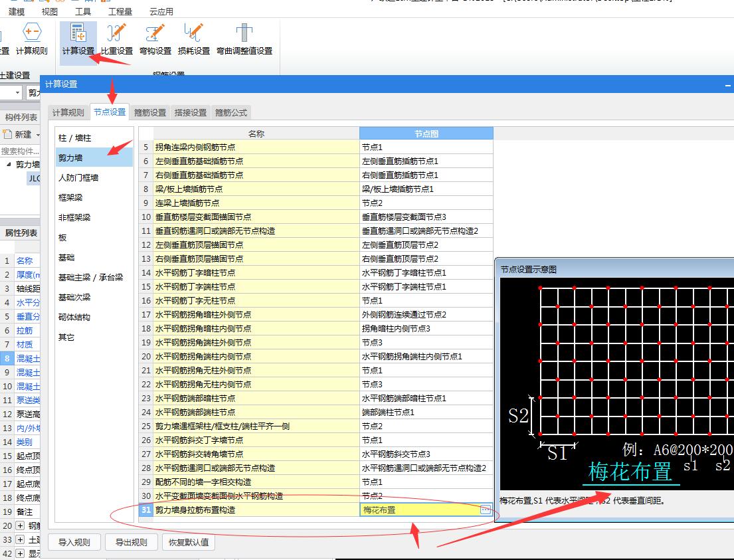Click 导入规则 button
This screenshot has height=560, width=734.
pos(74,542)
